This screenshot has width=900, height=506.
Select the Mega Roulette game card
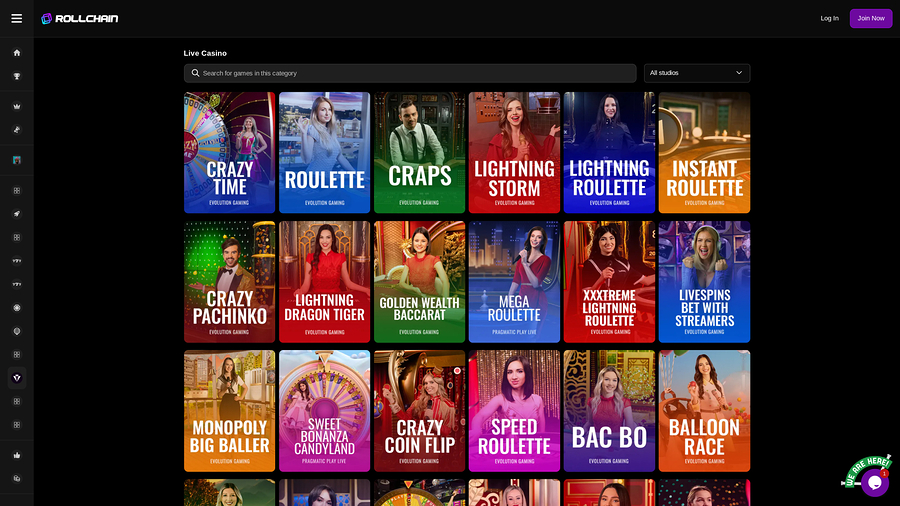pos(514,282)
